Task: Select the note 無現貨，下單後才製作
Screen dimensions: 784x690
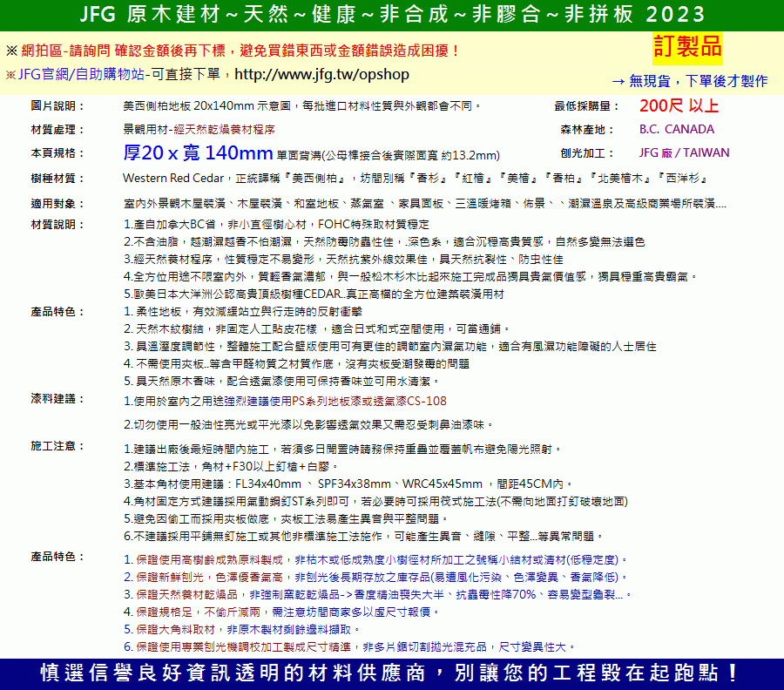Action: click(x=698, y=81)
